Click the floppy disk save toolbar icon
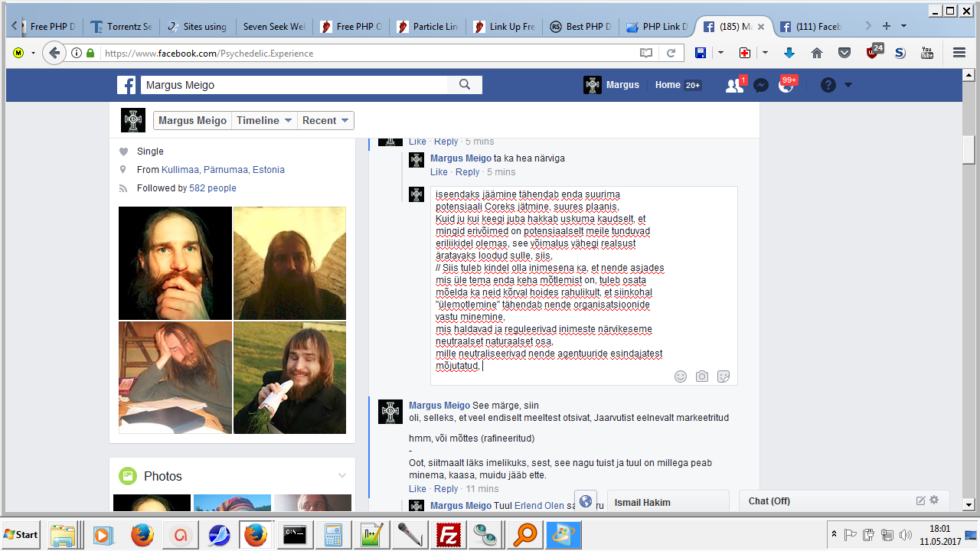 [x=701, y=53]
